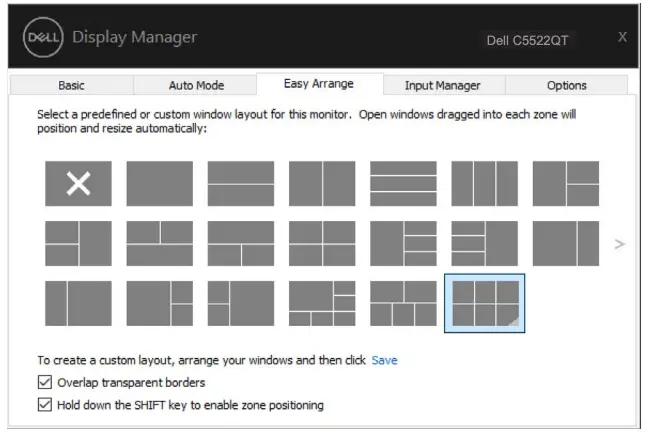Close the Display Manager window
The width and height of the screenshot is (649, 436).
pos(622,37)
